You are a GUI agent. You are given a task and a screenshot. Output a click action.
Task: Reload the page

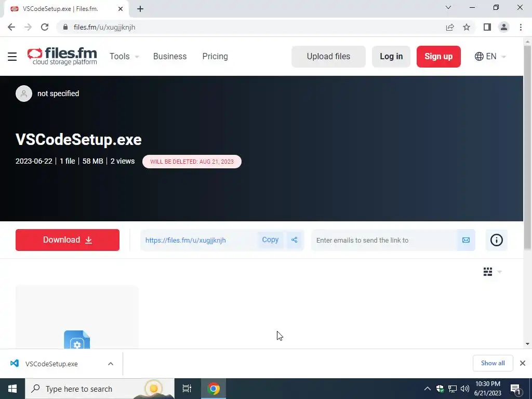[45, 27]
